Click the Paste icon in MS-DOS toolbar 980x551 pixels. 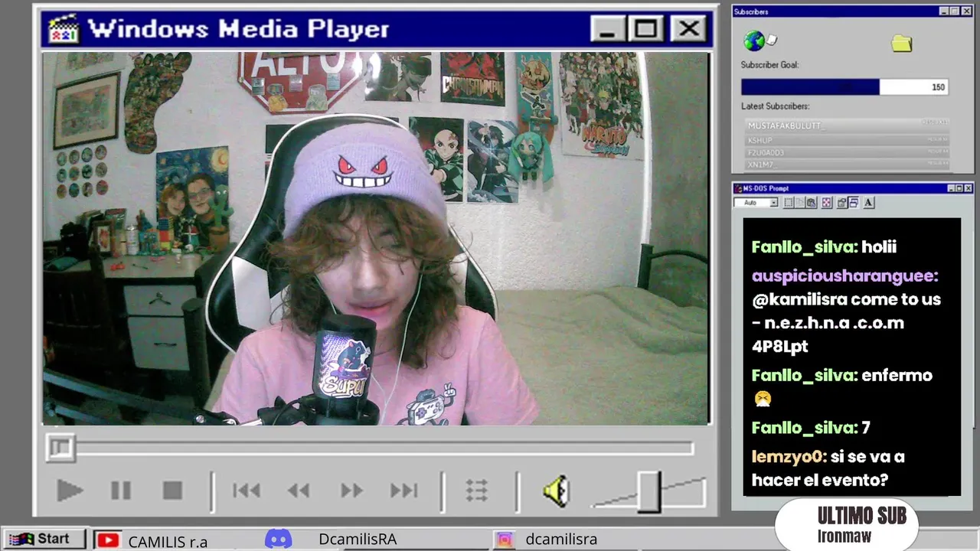pos(812,203)
